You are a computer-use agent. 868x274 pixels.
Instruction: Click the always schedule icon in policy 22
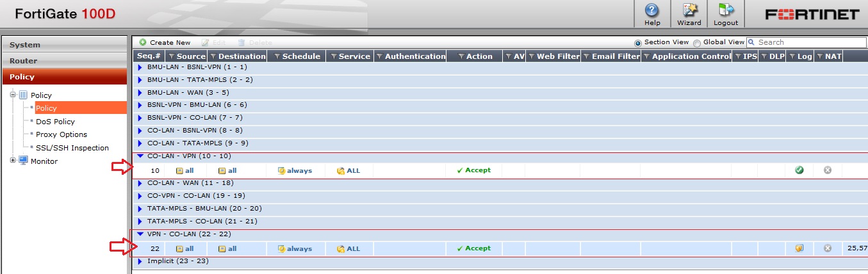coord(281,249)
